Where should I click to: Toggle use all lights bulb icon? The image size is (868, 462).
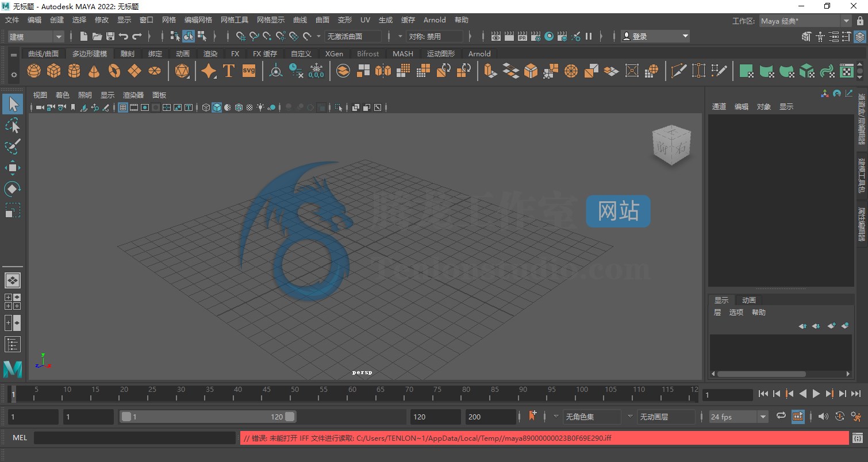tap(260, 107)
